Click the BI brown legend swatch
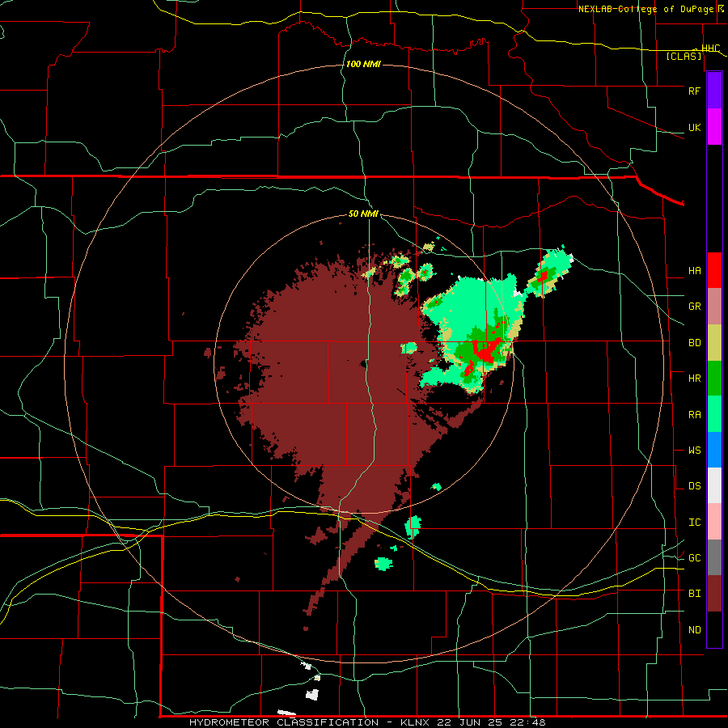Screen dimensions: 728x728 [714, 594]
